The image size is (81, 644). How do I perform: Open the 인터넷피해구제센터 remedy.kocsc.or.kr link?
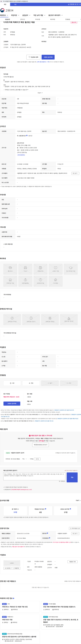point(21,489)
